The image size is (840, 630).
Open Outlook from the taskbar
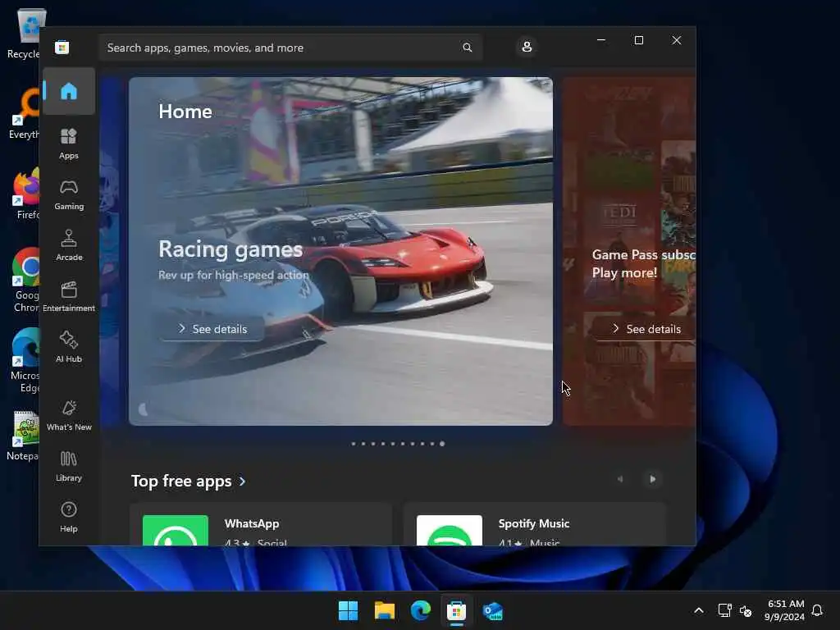(x=492, y=610)
